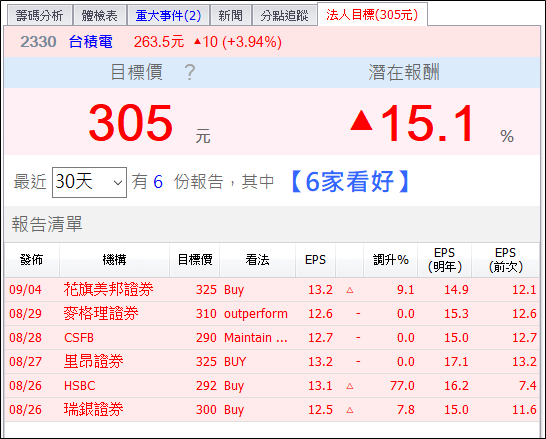The width and height of the screenshot is (546, 439).
Task: Open the 30天 period dropdown
Action: 89,182
